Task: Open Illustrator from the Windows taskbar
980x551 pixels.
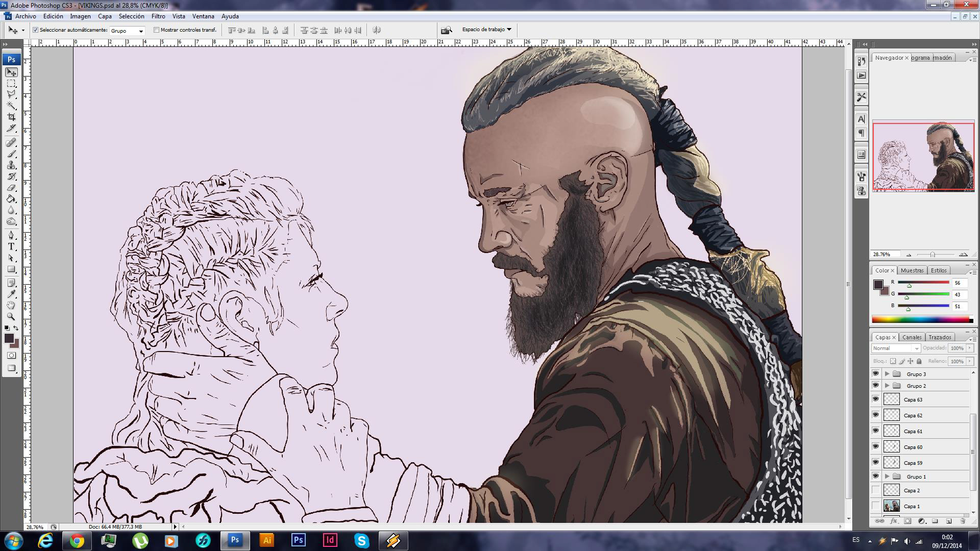Action: tap(266, 540)
